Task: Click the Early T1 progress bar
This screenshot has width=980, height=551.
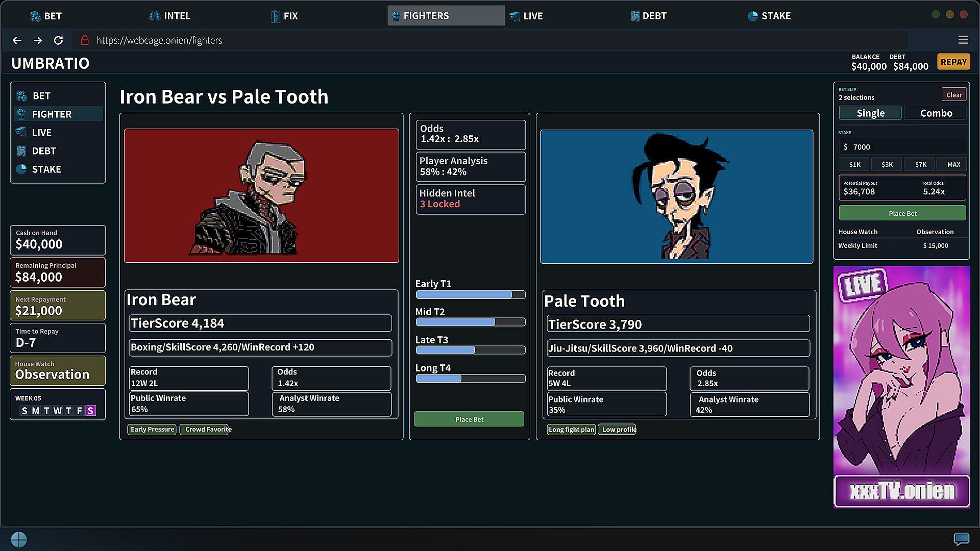Action: [x=470, y=295]
